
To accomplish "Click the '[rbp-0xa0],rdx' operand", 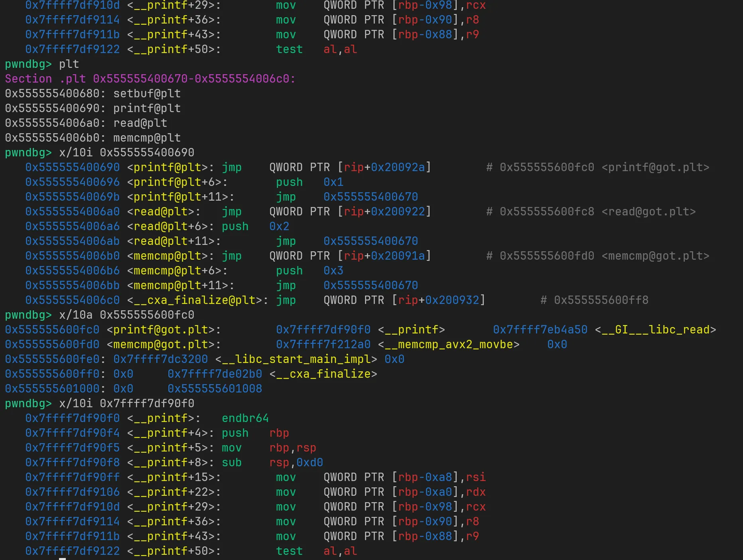I will 438,492.
